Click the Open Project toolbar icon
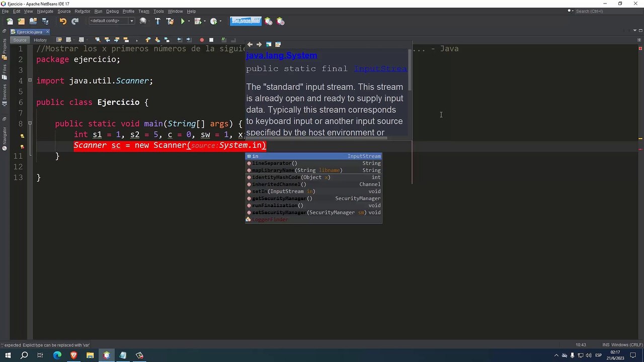 pyautogui.click(x=33, y=21)
